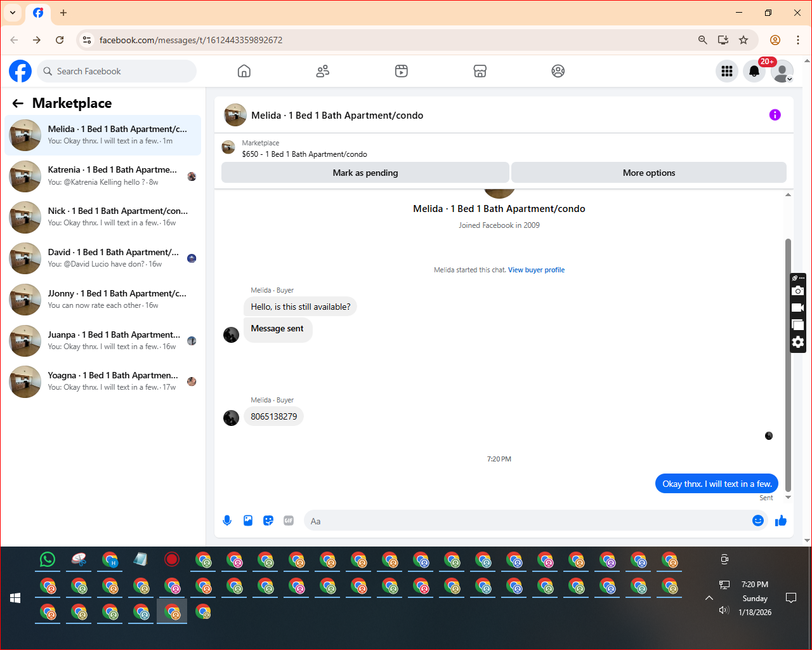This screenshot has height=650, width=812.
Task: Open David conversation in list
Action: click(103, 258)
